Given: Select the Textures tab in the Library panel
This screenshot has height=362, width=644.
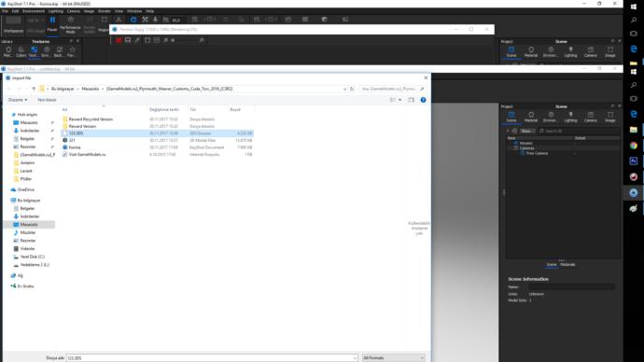Looking at the screenshot, I should tap(34, 51).
